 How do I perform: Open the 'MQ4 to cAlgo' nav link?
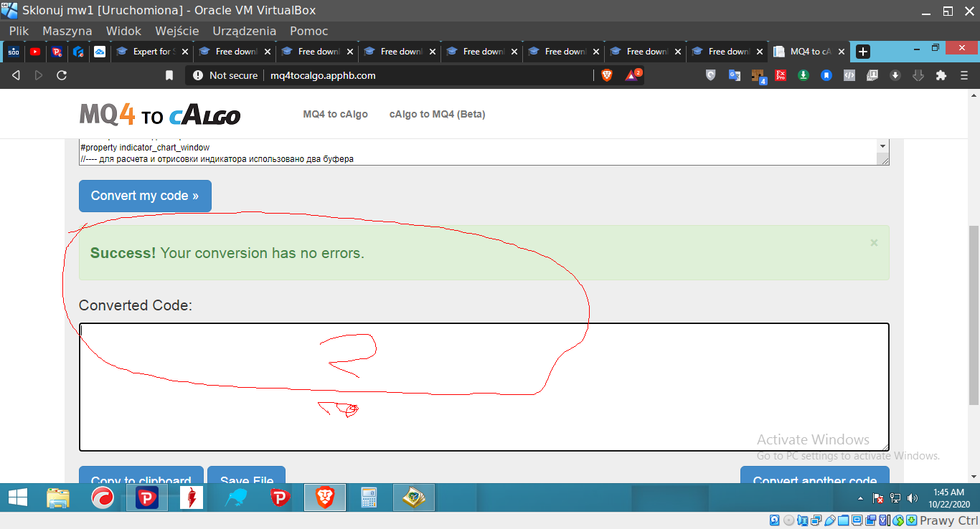336,114
